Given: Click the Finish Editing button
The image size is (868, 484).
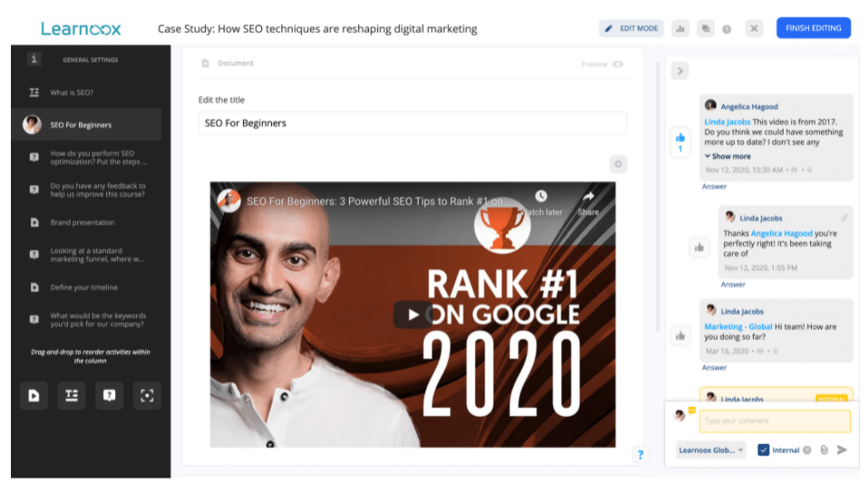Looking at the screenshot, I should pos(814,28).
